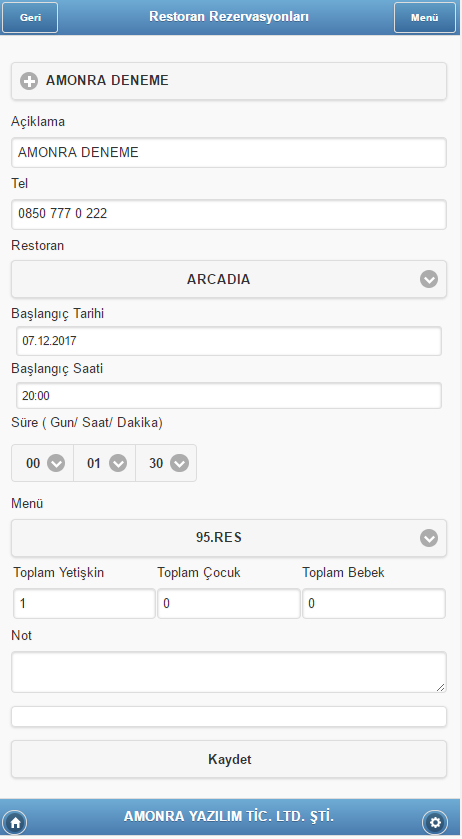Open the hour duration dropdown showing 01
Viewport: 462px width, 839px height.
coord(104,463)
